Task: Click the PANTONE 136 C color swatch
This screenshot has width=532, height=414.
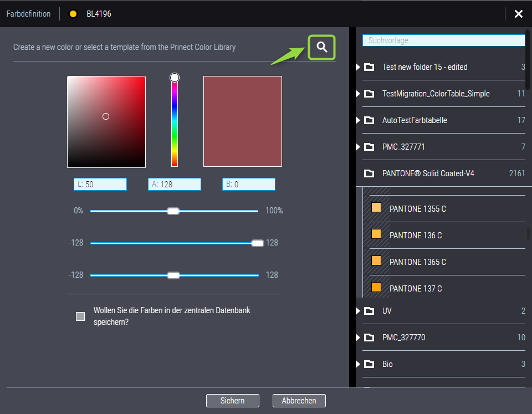Action: click(x=376, y=234)
